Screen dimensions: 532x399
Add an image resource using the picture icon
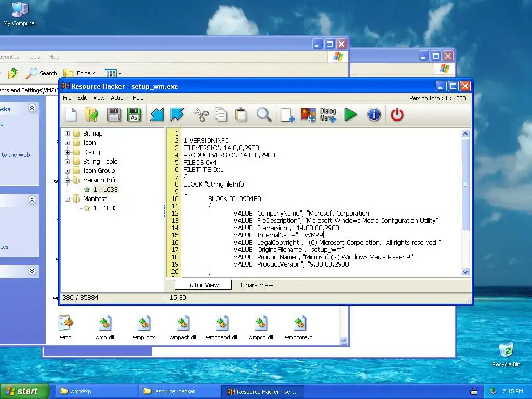click(308, 115)
